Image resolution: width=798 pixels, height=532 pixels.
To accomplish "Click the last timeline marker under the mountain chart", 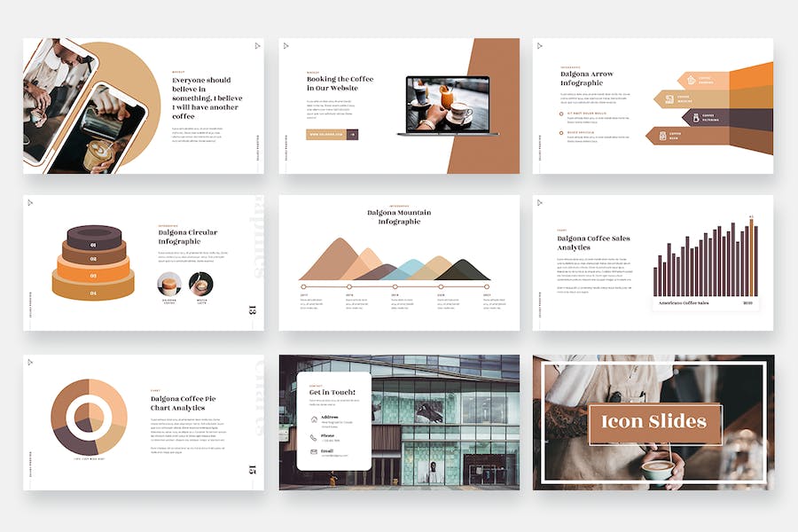I will point(486,286).
